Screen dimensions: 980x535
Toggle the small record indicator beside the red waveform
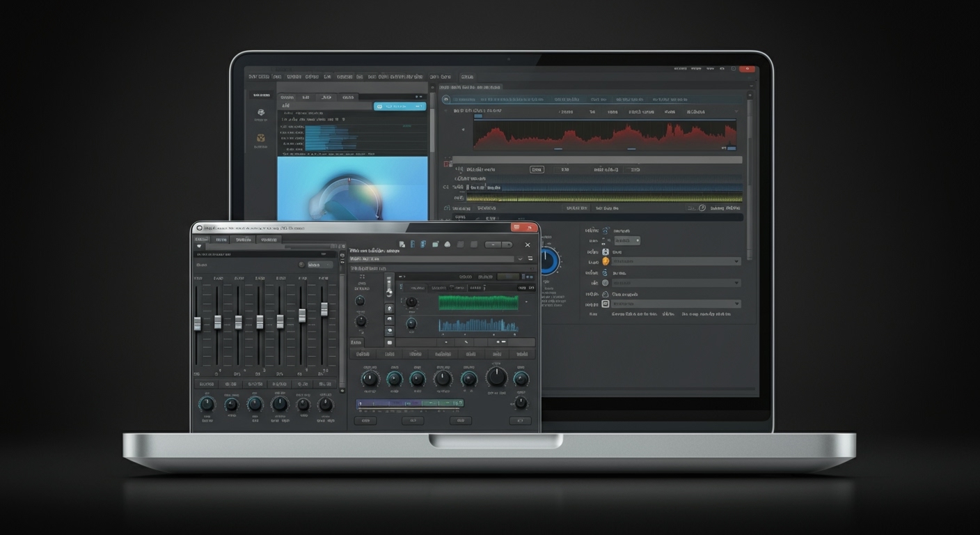pos(445,164)
